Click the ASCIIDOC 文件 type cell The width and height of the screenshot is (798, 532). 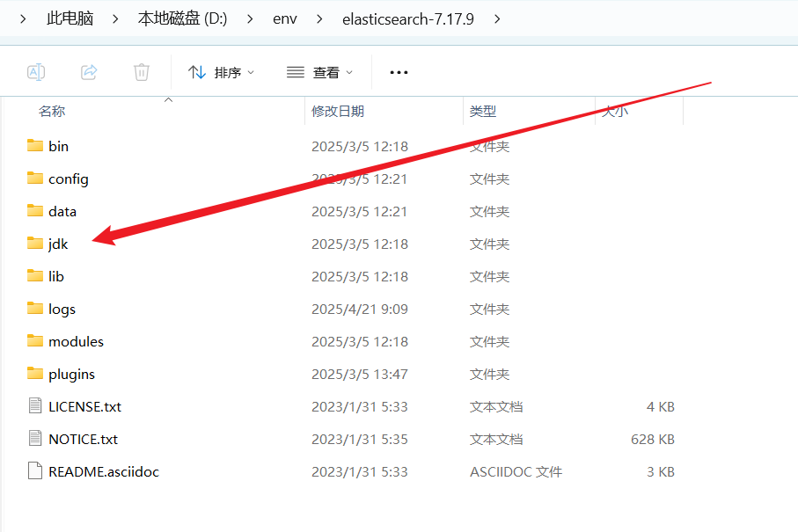pyautogui.click(x=516, y=472)
